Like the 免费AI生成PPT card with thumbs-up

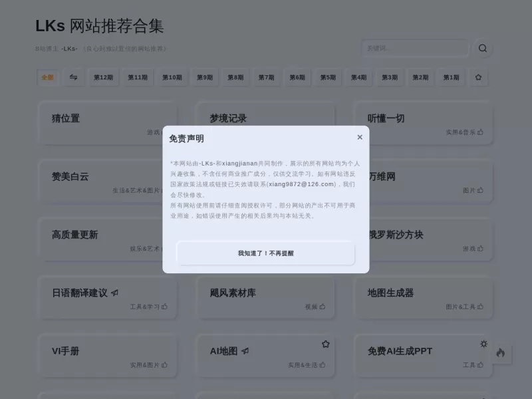pos(480,364)
